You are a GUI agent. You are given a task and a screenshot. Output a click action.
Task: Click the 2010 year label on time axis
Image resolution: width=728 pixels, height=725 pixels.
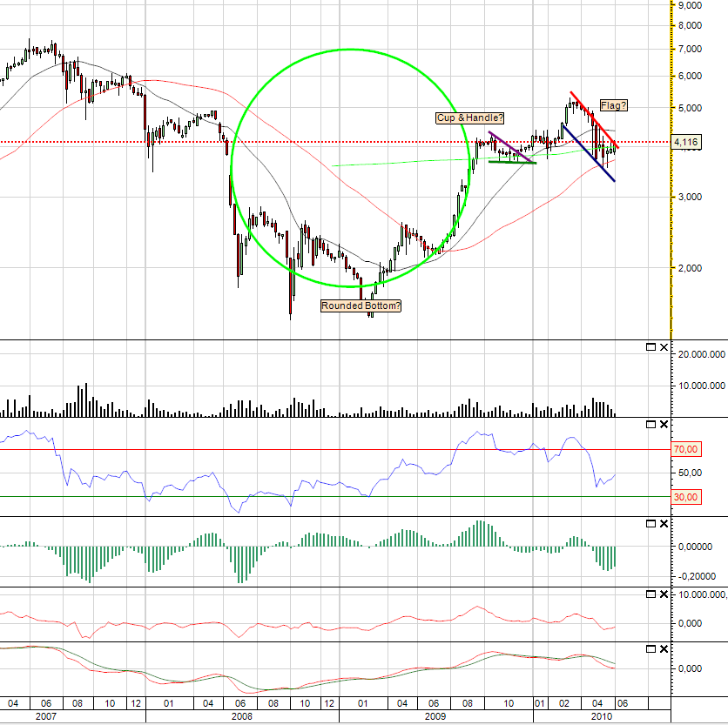click(x=601, y=716)
